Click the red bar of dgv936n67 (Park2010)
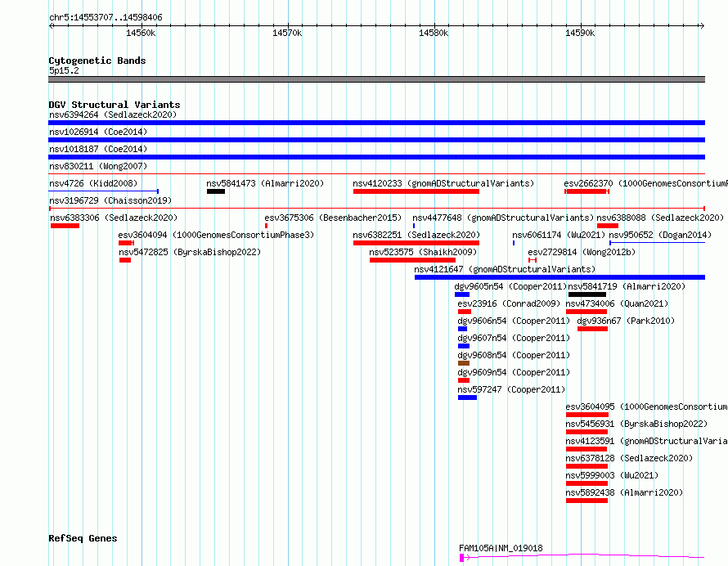The image size is (728, 566). [x=592, y=329]
